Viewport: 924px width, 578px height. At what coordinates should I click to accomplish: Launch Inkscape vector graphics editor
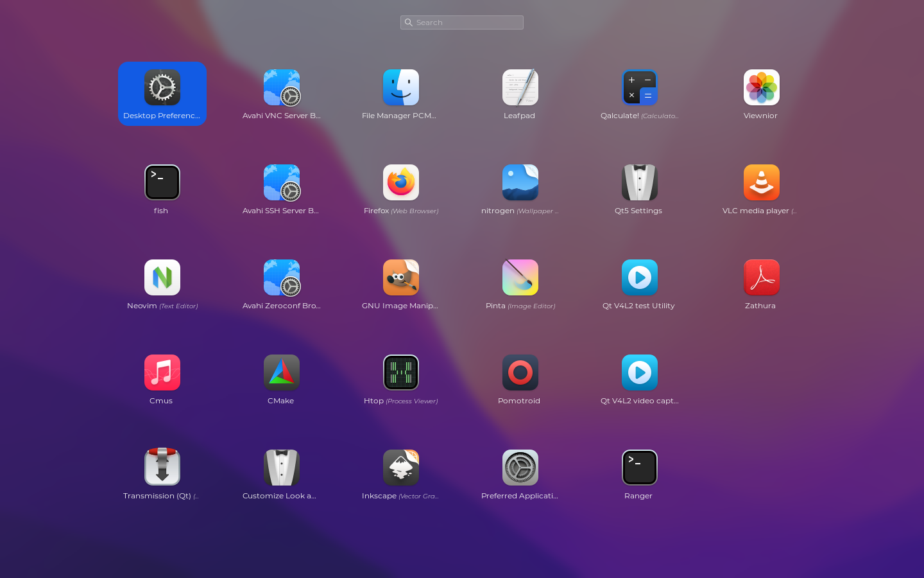click(x=401, y=468)
